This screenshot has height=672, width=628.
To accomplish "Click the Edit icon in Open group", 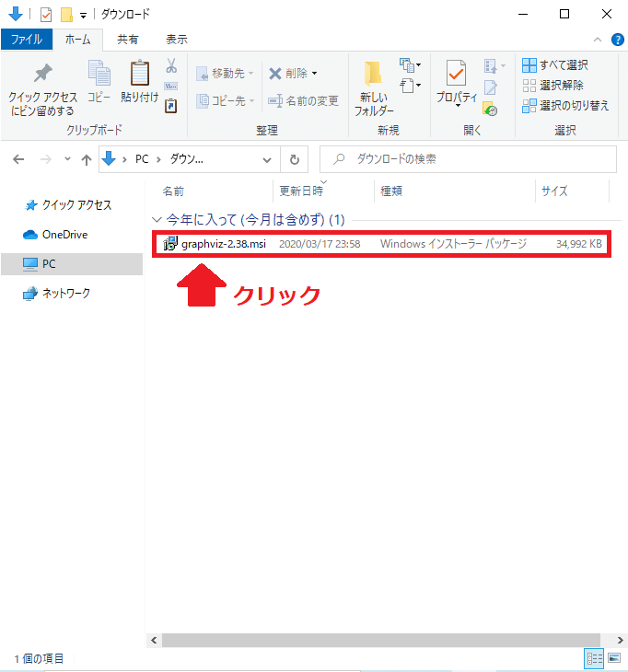I will 491,87.
